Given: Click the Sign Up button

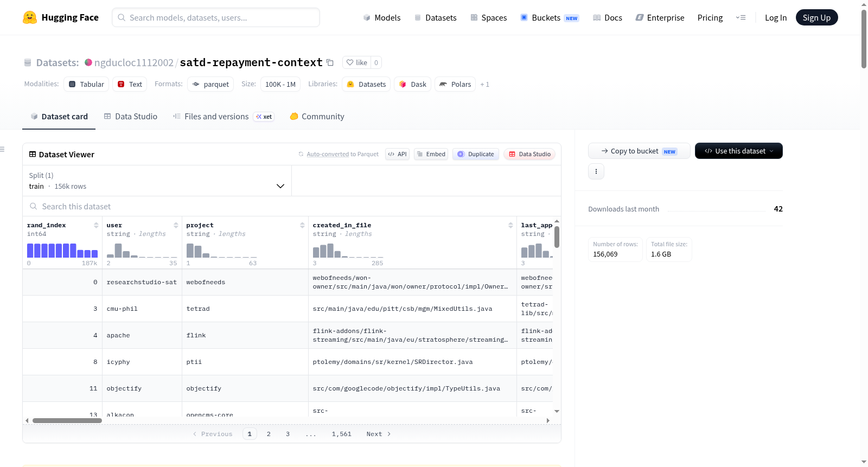Looking at the screenshot, I should (x=816, y=17).
